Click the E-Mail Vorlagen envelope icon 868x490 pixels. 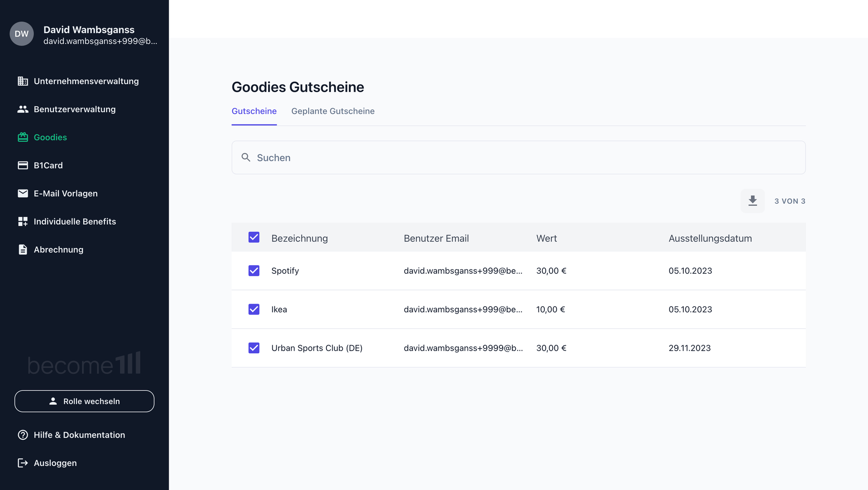tap(23, 194)
